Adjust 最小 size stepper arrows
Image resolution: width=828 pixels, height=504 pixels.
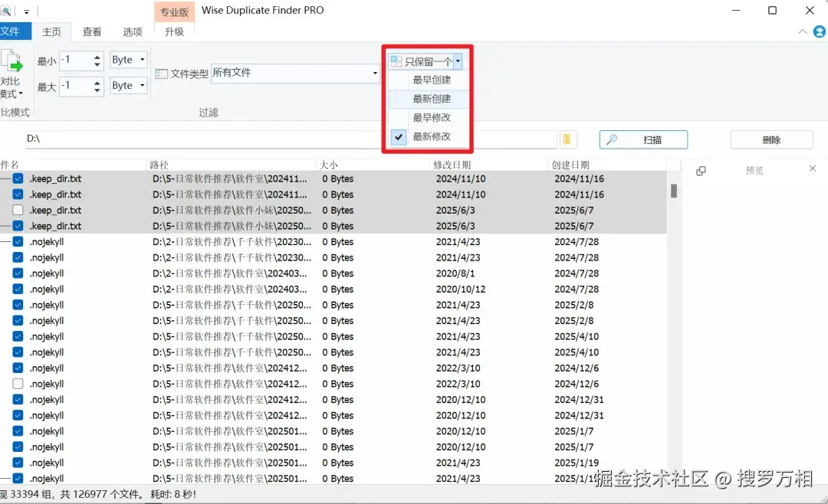coord(97,61)
